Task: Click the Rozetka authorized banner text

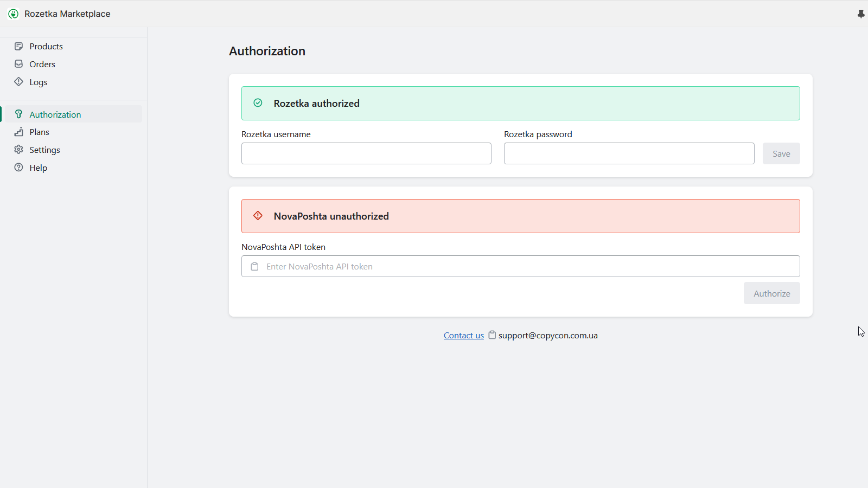Action: 316,103
